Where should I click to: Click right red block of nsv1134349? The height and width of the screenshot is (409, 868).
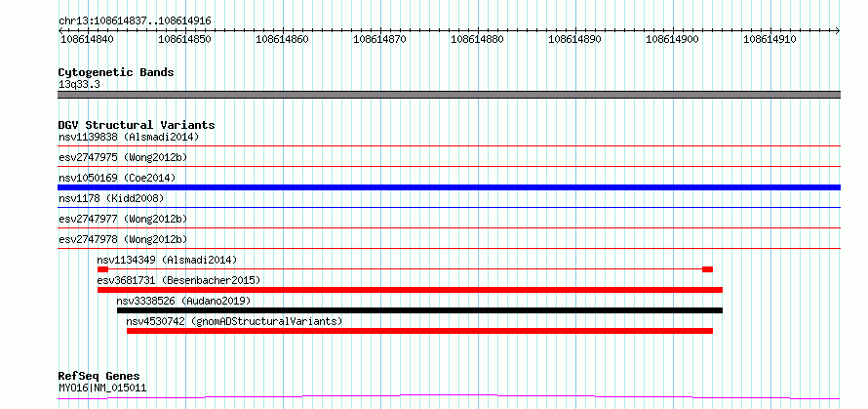(x=707, y=269)
